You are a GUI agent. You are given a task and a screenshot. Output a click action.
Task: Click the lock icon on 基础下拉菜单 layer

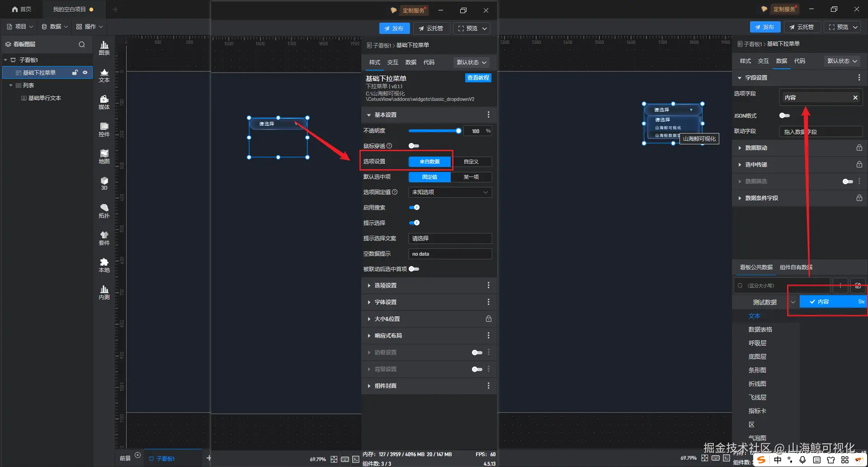point(75,72)
